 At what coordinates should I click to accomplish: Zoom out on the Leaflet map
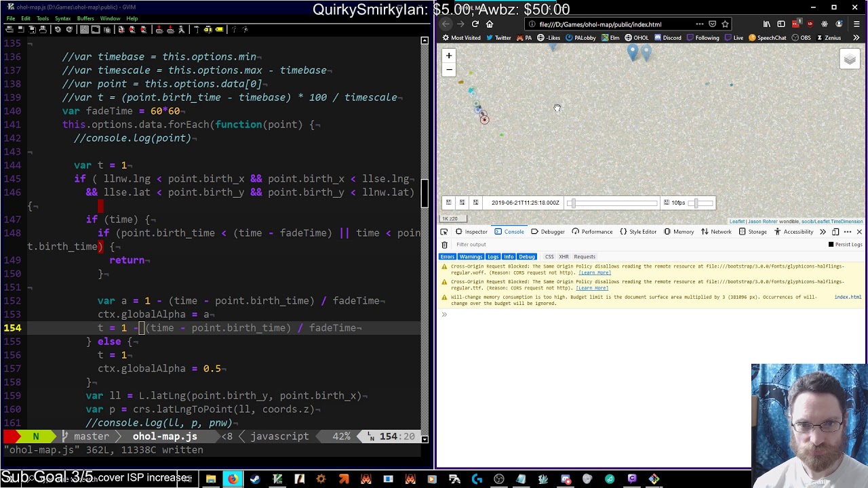click(x=449, y=69)
